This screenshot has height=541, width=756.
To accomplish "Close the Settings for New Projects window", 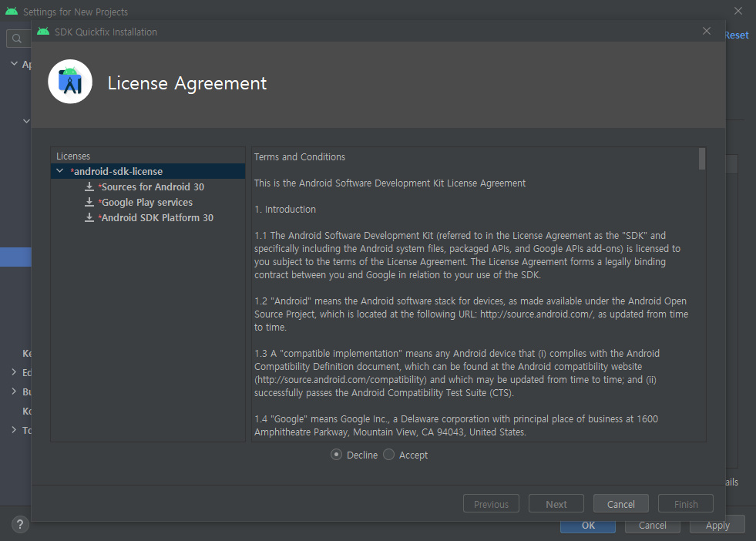I will pyautogui.click(x=738, y=11).
